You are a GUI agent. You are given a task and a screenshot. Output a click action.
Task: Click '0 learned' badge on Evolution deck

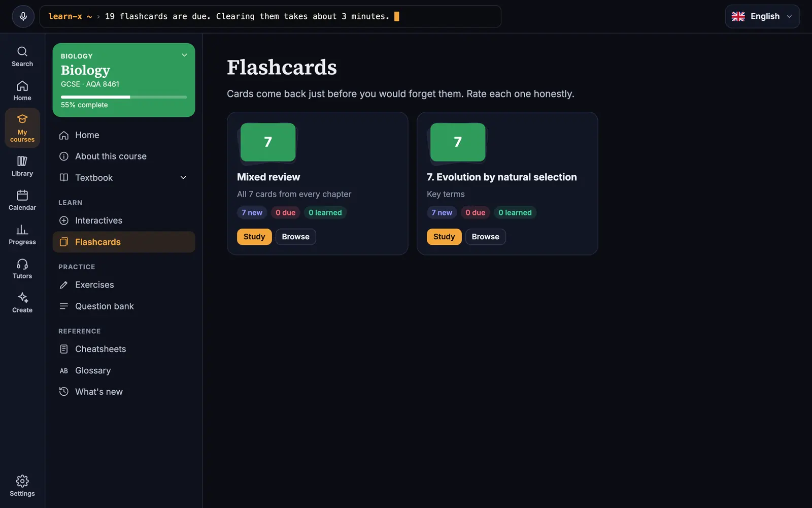(515, 212)
